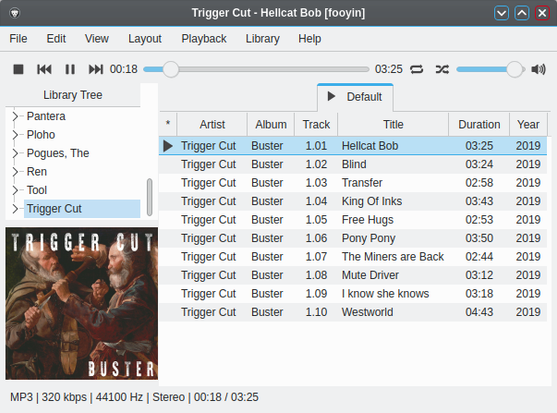Click the asterisk column header

pos(168,124)
